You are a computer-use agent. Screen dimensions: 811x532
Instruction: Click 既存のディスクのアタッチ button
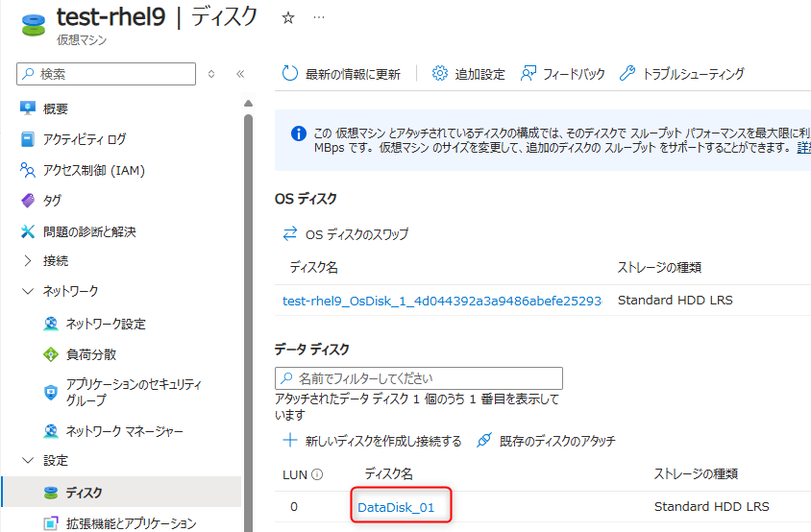click(546, 441)
